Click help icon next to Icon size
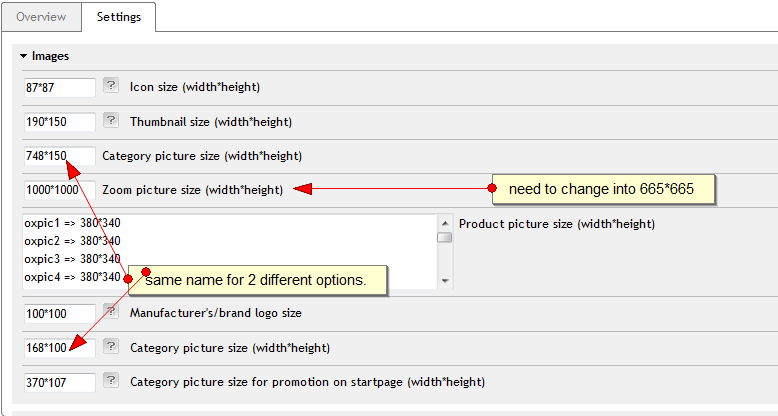The width and height of the screenshot is (778, 416). 111,87
